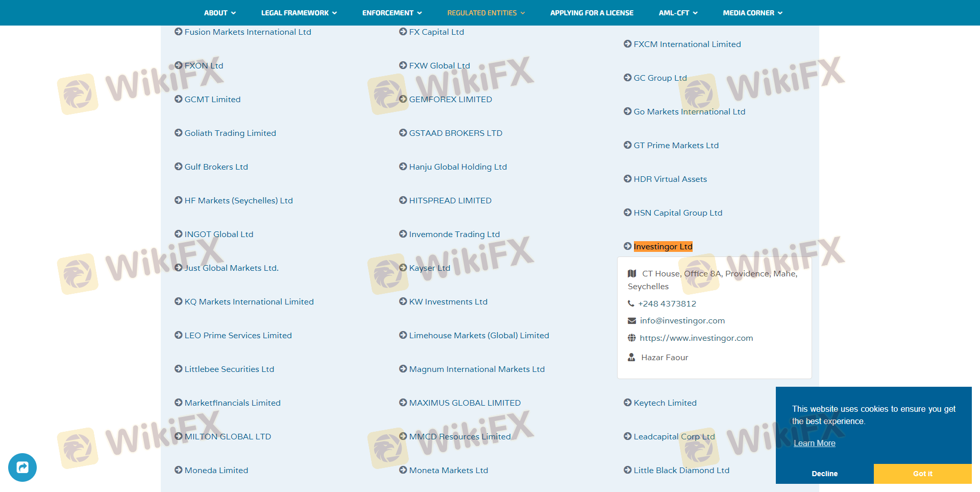
Task: Click arrow icon beside Invemonde Trading Ltd
Action: (403, 234)
